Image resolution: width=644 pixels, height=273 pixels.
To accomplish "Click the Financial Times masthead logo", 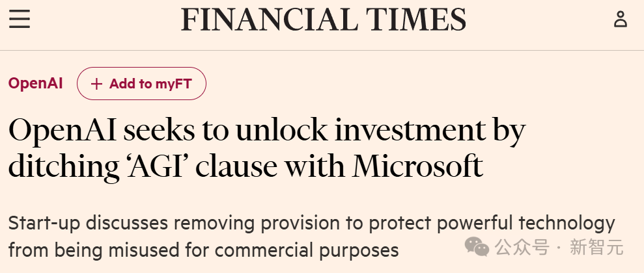I will [324, 19].
